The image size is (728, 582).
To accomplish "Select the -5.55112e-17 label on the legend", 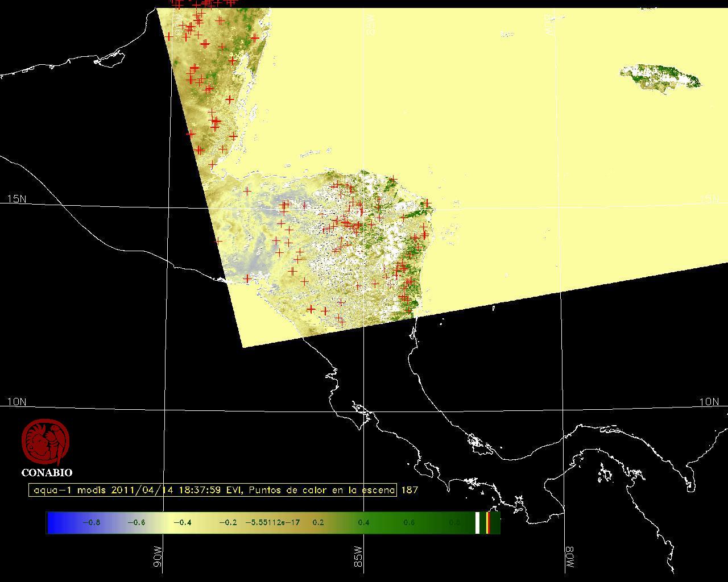I will [272, 522].
